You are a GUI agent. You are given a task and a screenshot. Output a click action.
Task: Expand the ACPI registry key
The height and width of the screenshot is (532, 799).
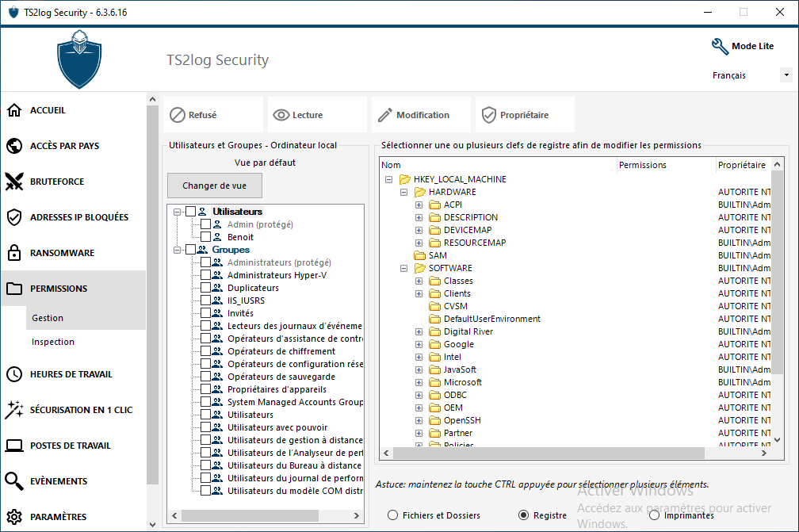pyautogui.click(x=419, y=205)
